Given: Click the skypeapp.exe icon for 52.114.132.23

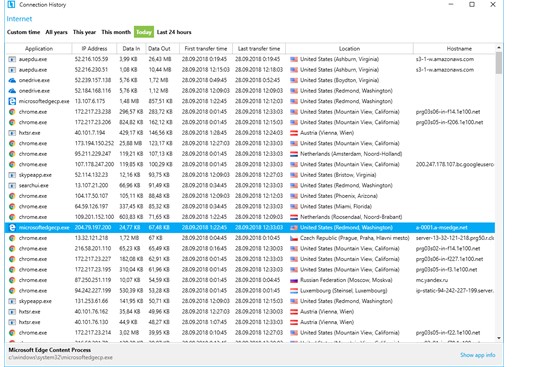Looking at the screenshot, I should coord(12,175).
